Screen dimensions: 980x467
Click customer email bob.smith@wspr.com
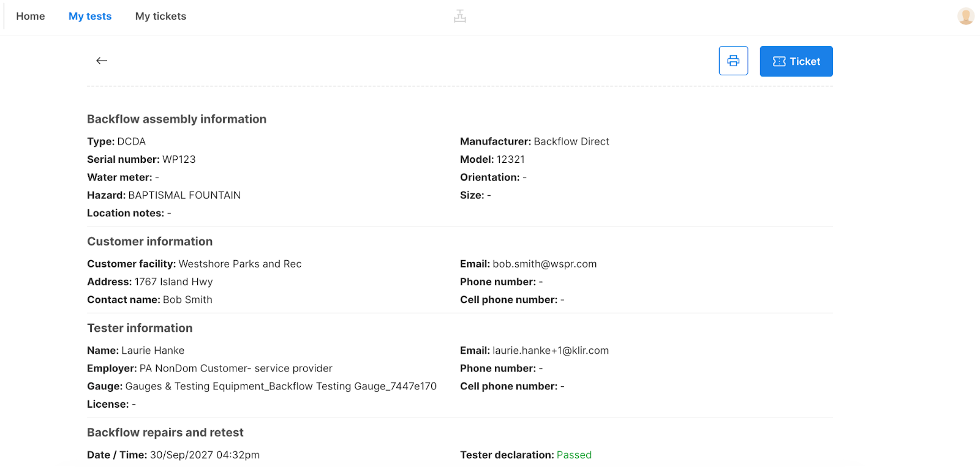click(545, 264)
